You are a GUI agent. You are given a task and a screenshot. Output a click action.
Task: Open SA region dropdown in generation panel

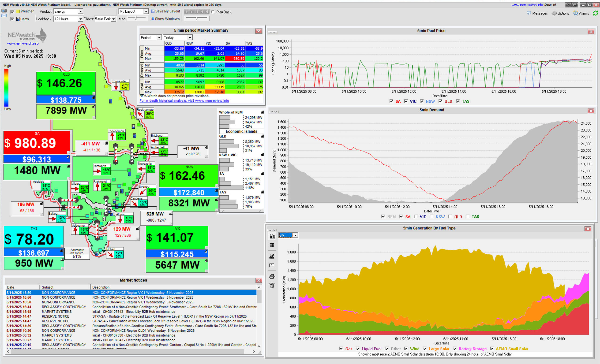[295, 235]
